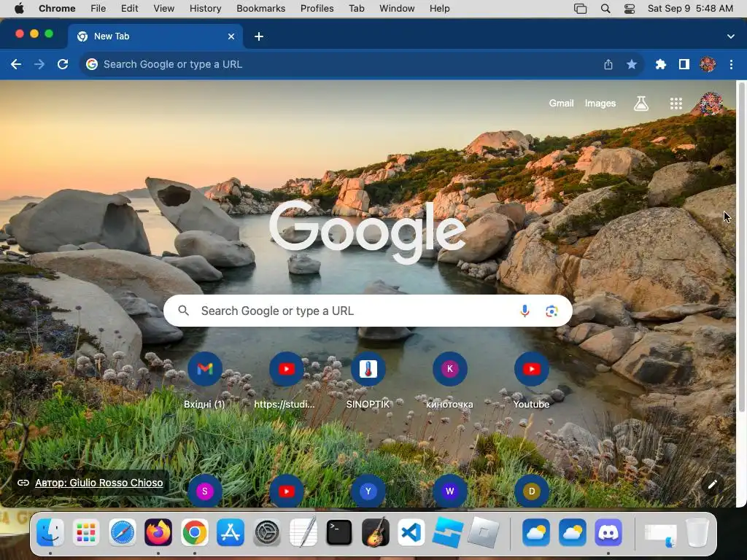
Task: Open the Window menu
Action: coord(397,9)
